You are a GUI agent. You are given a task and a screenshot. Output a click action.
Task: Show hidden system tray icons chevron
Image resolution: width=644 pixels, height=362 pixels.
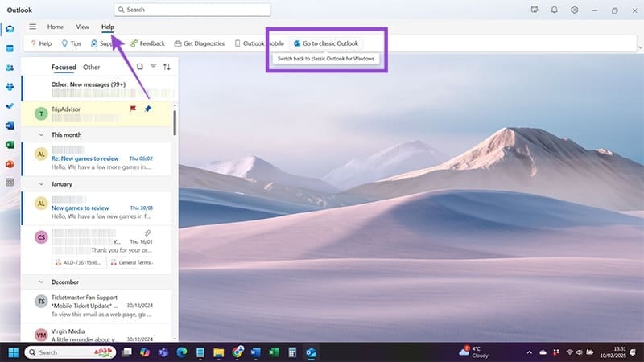point(530,352)
